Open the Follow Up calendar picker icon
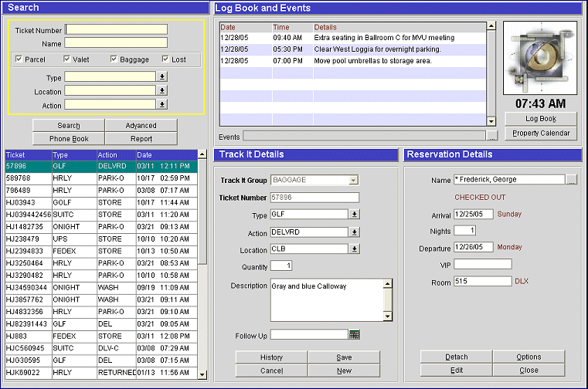 click(355, 334)
